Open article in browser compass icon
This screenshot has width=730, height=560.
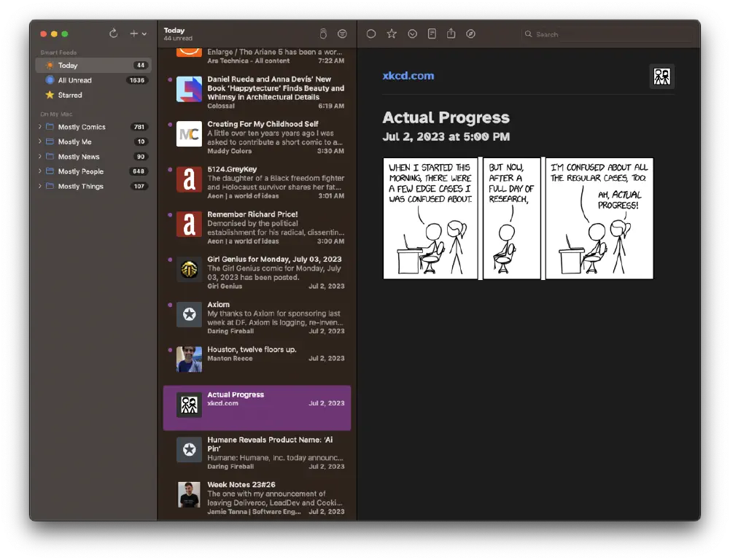(x=470, y=34)
